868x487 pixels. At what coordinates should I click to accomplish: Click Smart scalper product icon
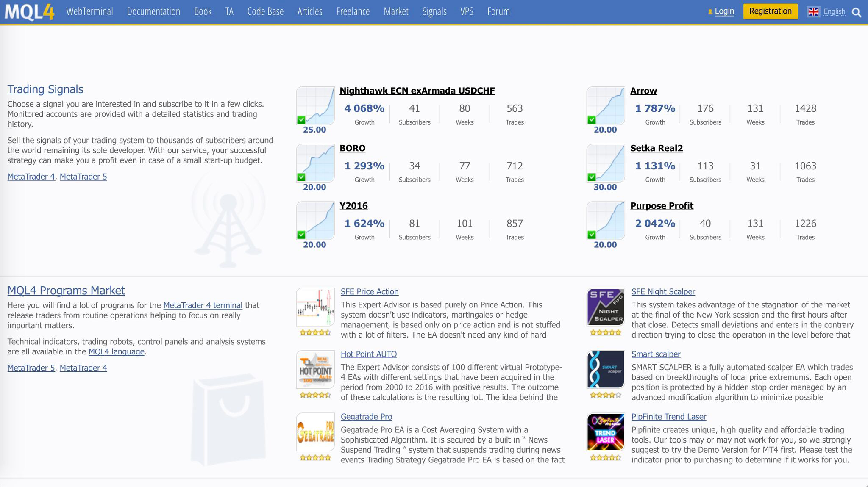[x=606, y=370]
